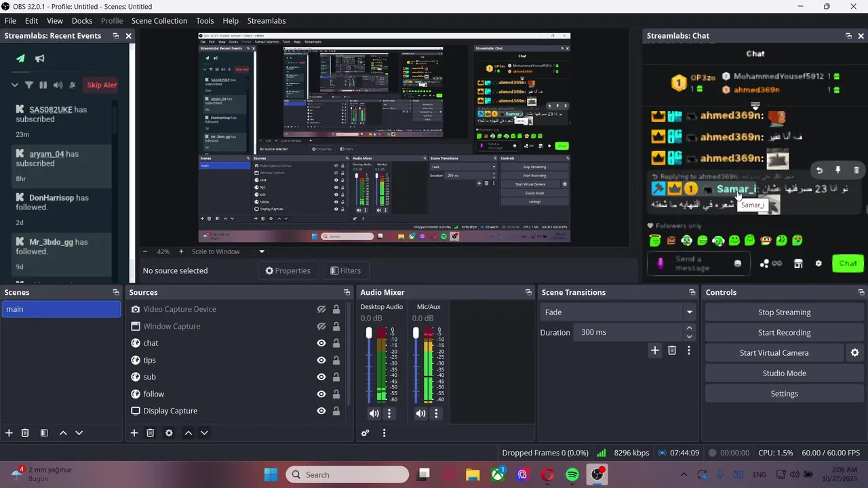Show Video Capture Device source

click(x=321, y=309)
